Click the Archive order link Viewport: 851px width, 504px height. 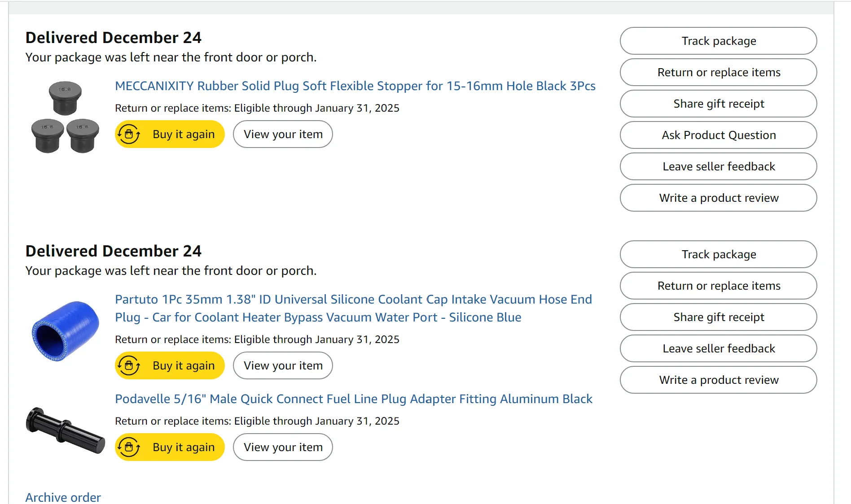tap(63, 497)
